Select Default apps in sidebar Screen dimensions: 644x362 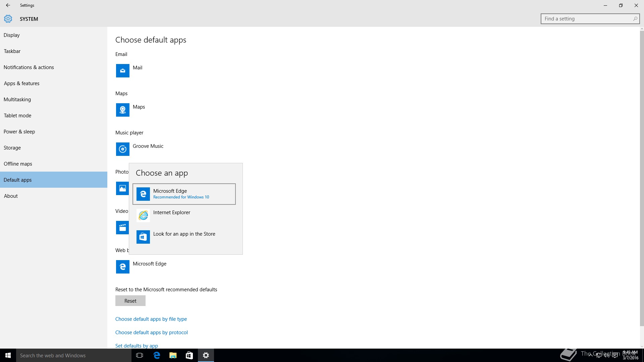54,180
